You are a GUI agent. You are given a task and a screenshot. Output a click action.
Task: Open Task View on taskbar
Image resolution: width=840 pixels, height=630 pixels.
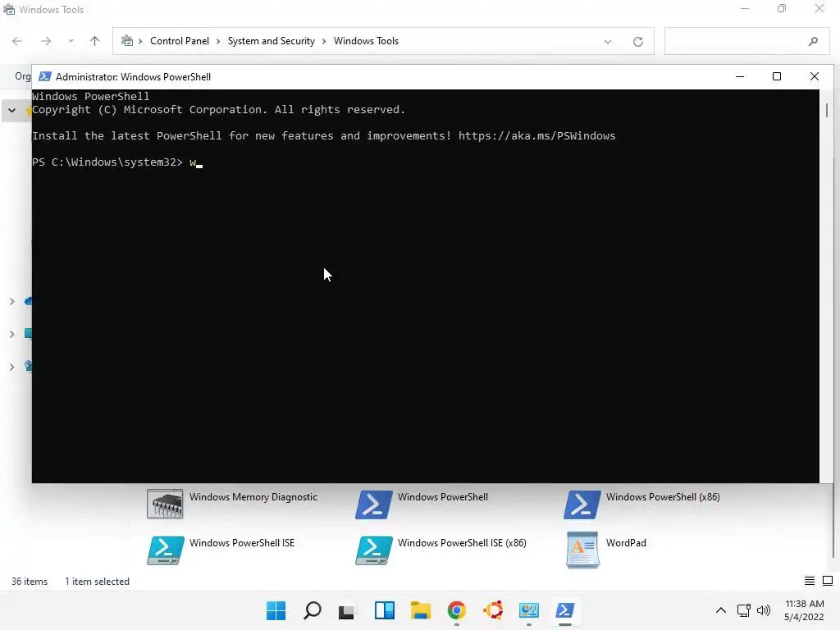[347, 610]
